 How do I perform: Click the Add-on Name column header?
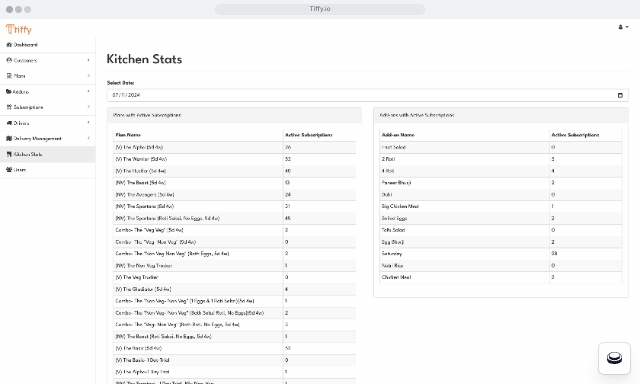(398, 135)
